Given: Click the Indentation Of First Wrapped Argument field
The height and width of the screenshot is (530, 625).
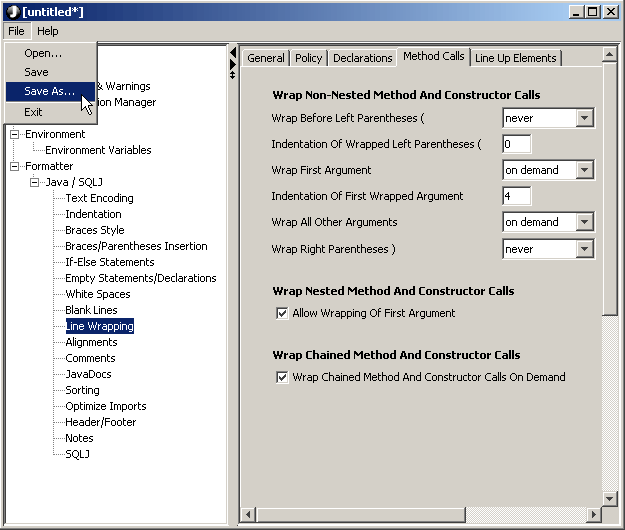Looking at the screenshot, I should pos(516,196).
